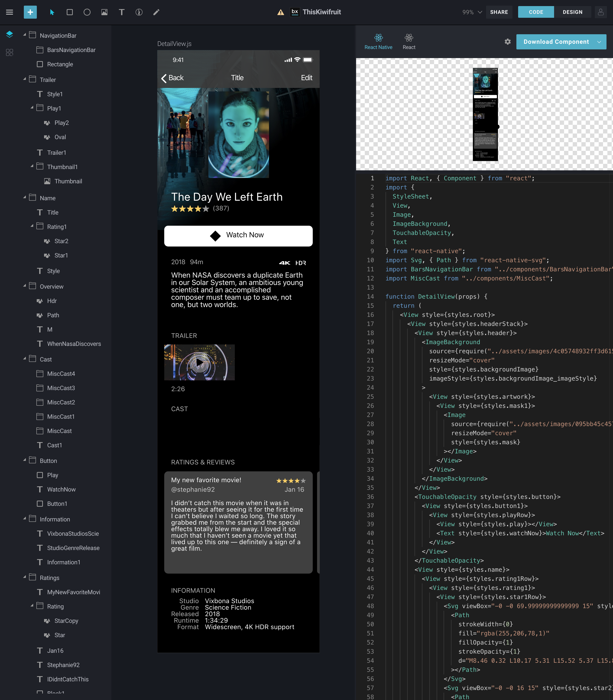Select the Rectangle shape tool
The width and height of the screenshot is (613, 700).
click(x=70, y=12)
